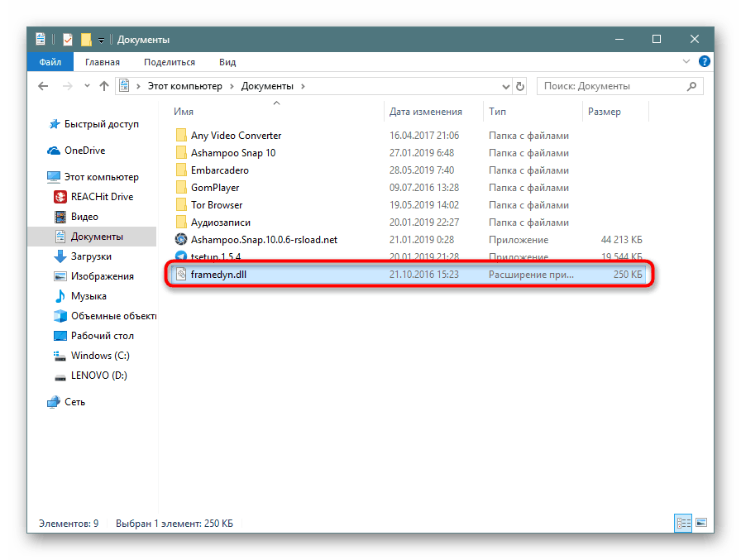Open the Вид ribbon tab
The height and width of the screenshot is (560, 741).
click(x=227, y=62)
